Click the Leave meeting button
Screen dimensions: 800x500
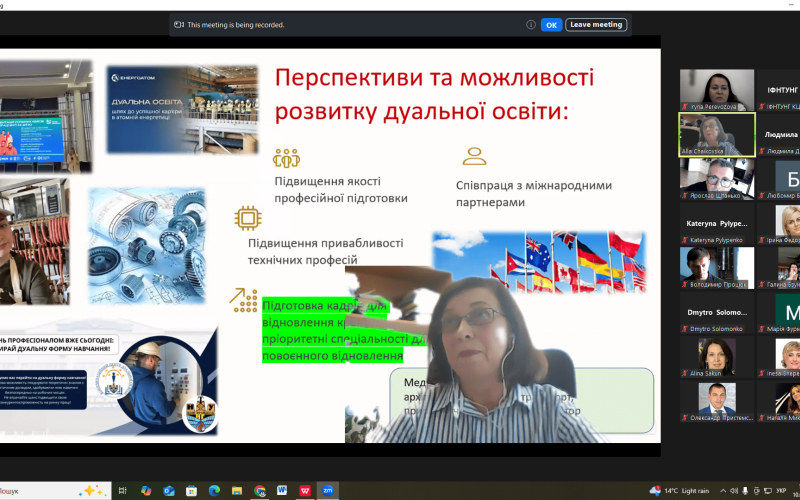(596, 24)
